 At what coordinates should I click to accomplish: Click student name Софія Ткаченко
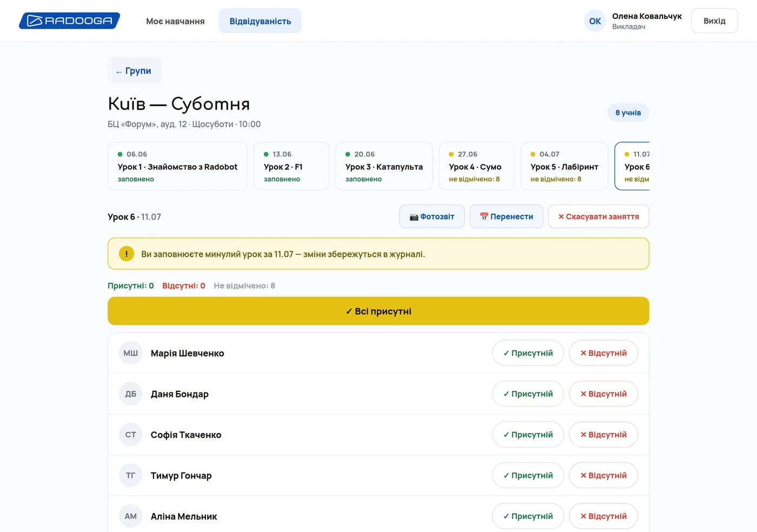coord(186,435)
